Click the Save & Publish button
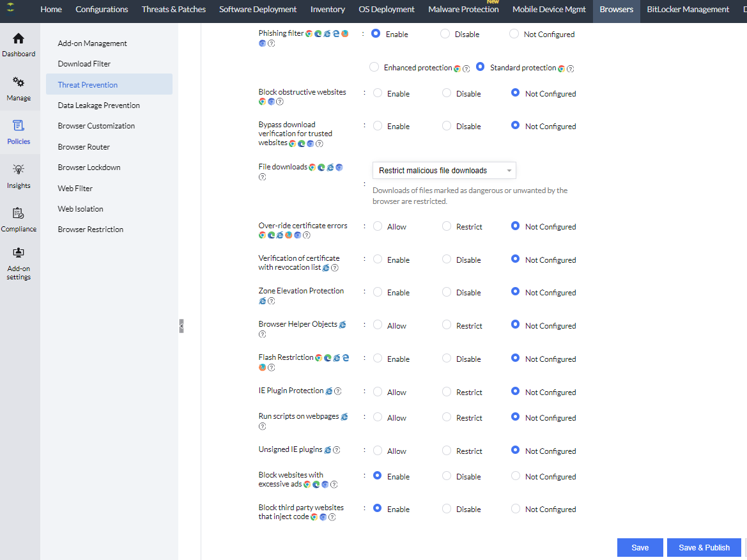Screen dimensions: 747x560 704,548
